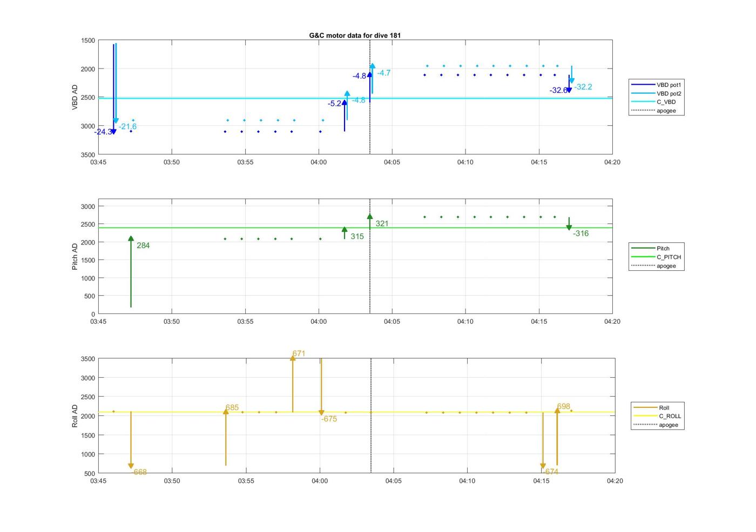Click the apogee entry in the Roll legend
This screenshot has height=532, width=756.
(656, 425)
